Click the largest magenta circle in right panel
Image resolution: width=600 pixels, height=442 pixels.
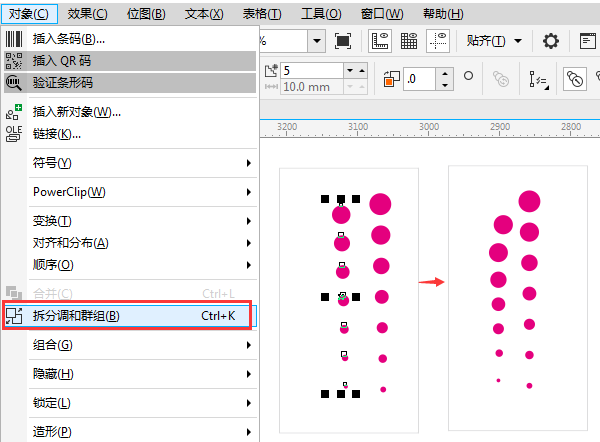pos(529,200)
